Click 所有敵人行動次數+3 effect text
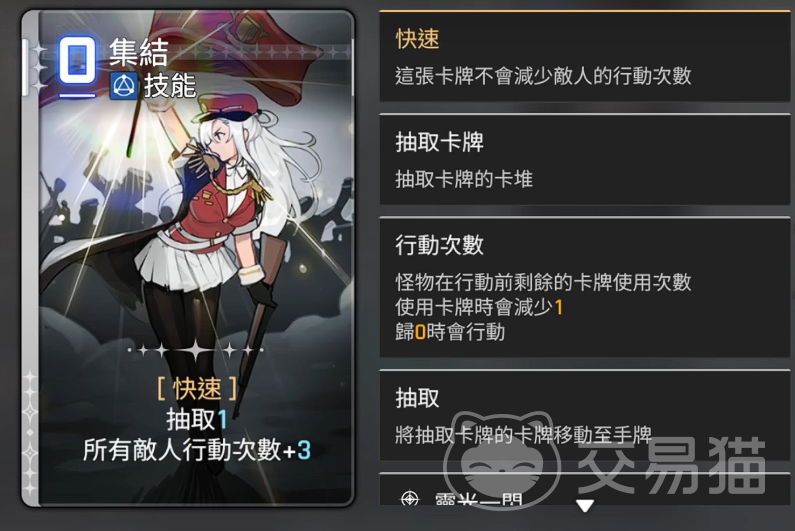This screenshot has height=531, width=795. [197, 449]
